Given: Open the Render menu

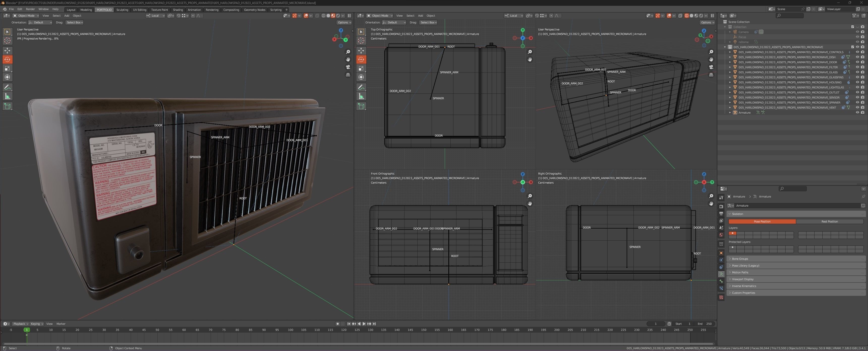Looking at the screenshot, I should [30, 9].
